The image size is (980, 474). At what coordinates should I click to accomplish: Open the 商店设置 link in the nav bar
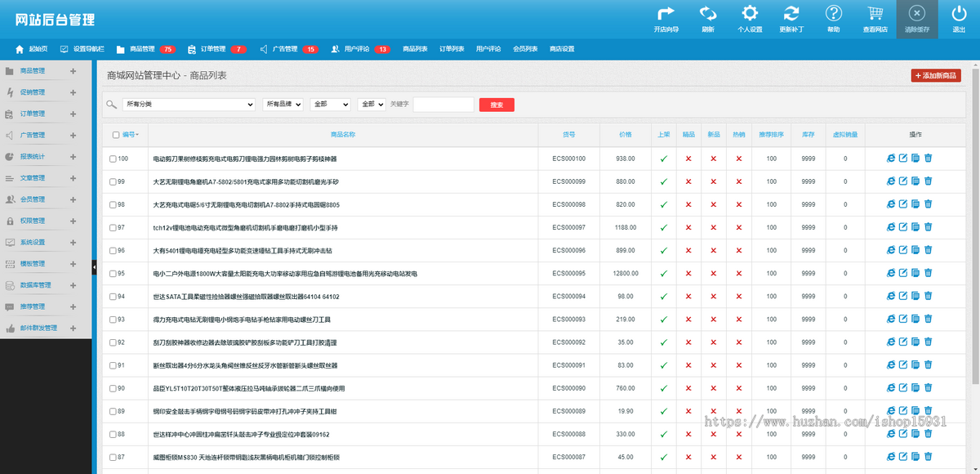click(x=562, y=49)
